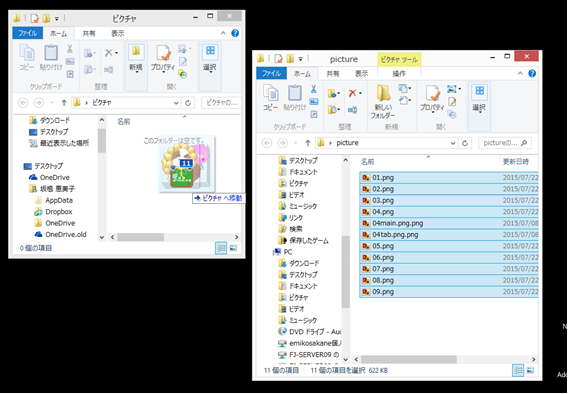This screenshot has width=568, height=394.
Task: Open ファイル tab in ピクチャ window
Action: (x=28, y=33)
